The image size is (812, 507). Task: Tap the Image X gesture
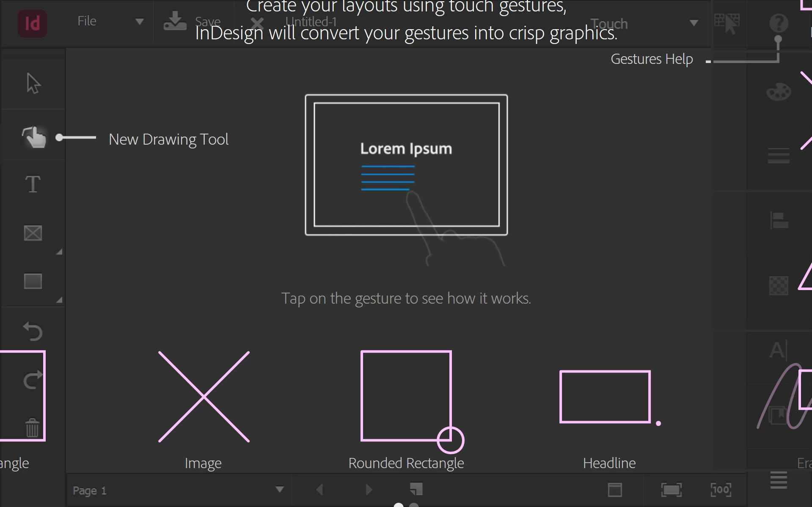click(x=204, y=397)
